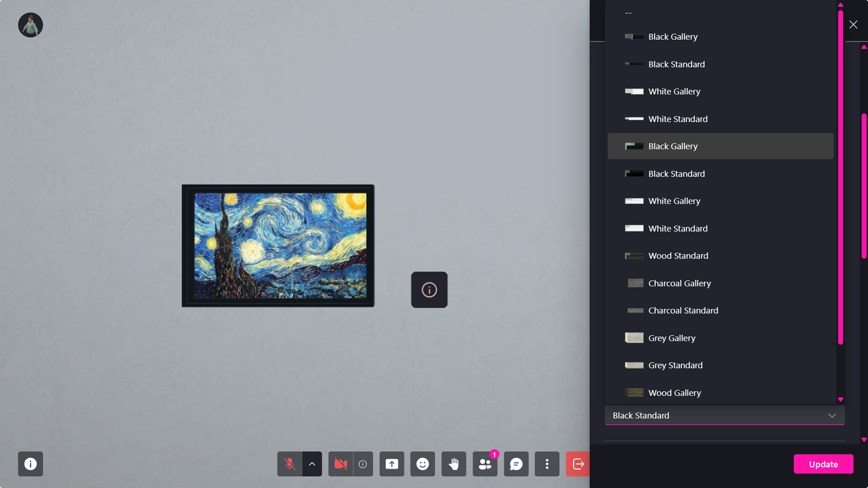Select the Grey Standard frame swatch
This screenshot has width=868, height=488.
point(675,365)
